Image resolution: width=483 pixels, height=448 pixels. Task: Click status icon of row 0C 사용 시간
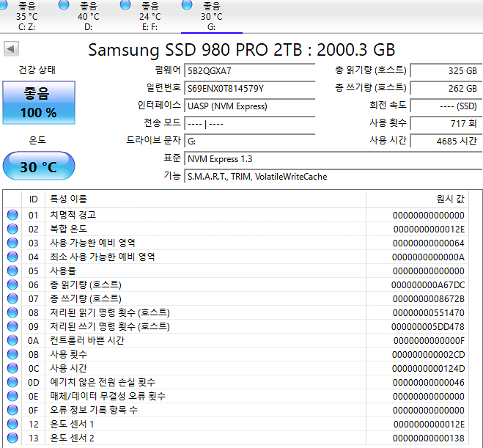[12, 368]
